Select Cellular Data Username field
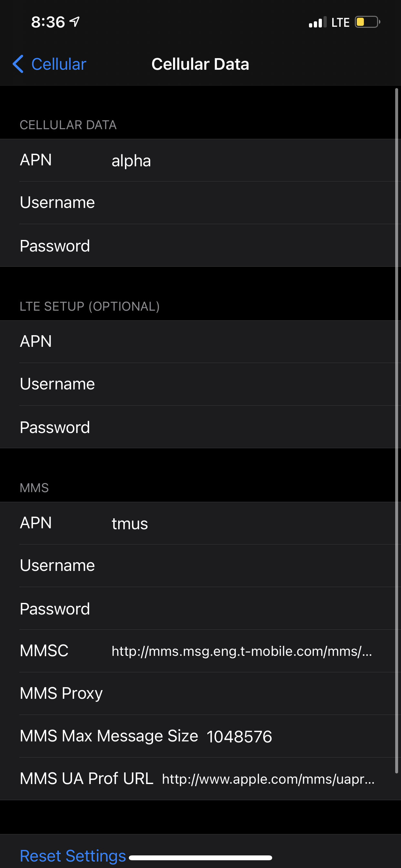 [200, 203]
